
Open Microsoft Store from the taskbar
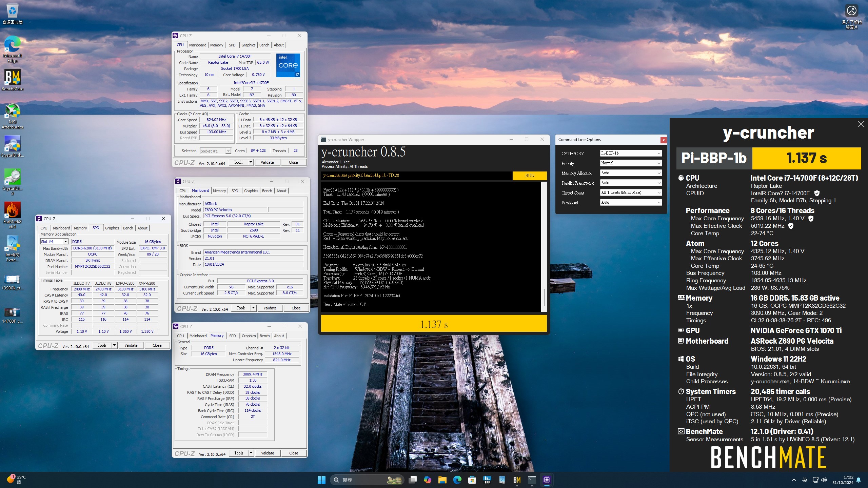[x=472, y=480]
